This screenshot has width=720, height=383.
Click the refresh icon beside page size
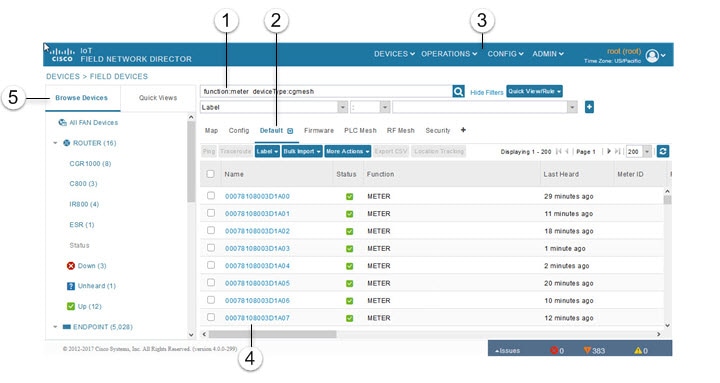tap(663, 151)
